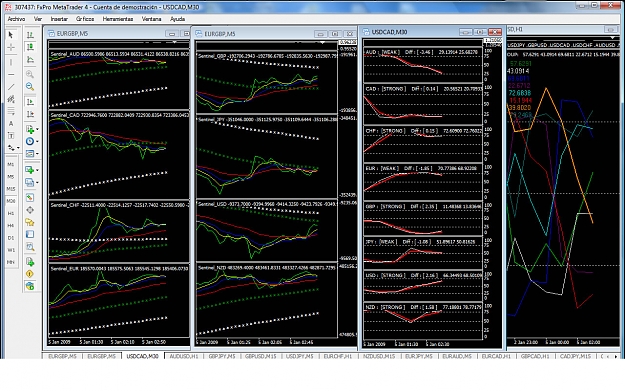Click the 'NZD : [STRONG]' indicator label
The height and width of the screenshot is (391, 625).
385,307
